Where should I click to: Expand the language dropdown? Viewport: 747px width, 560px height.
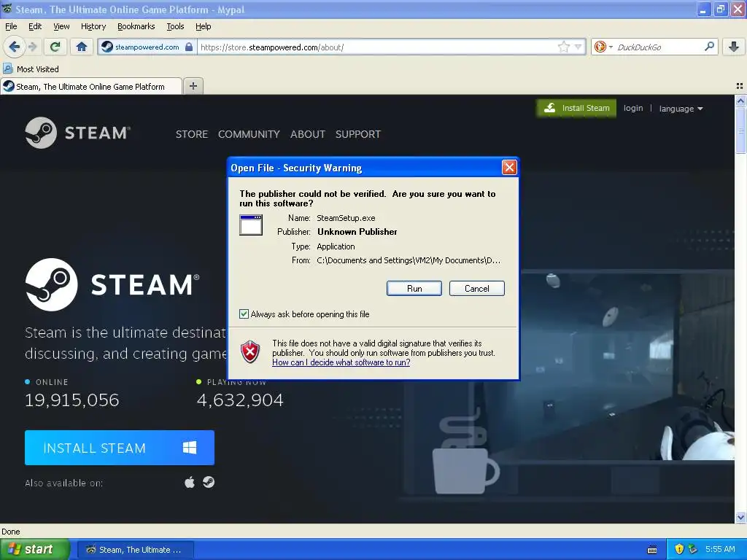tap(681, 109)
